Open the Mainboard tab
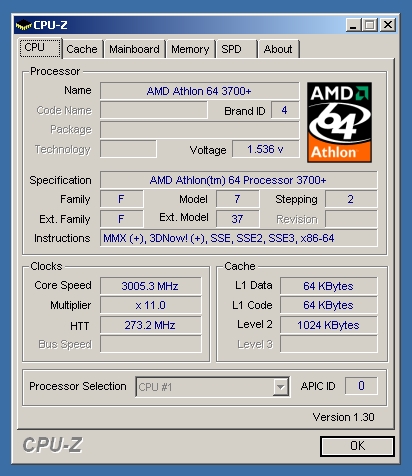 pyautogui.click(x=134, y=49)
